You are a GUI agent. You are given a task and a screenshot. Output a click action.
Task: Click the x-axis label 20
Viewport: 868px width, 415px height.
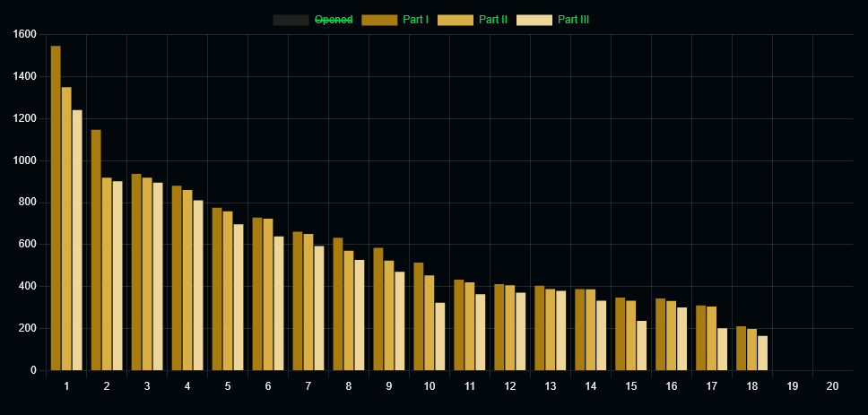point(832,386)
